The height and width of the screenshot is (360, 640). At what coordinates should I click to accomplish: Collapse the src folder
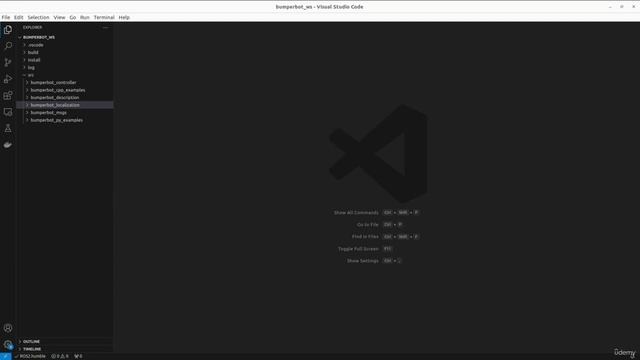click(64, 75)
